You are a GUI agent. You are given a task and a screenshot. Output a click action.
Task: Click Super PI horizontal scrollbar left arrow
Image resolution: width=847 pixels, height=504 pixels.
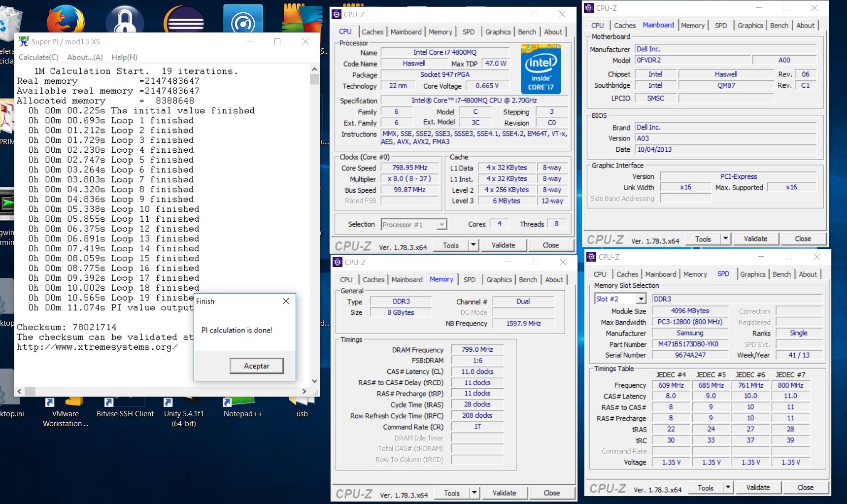pyautogui.click(x=19, y=391)
